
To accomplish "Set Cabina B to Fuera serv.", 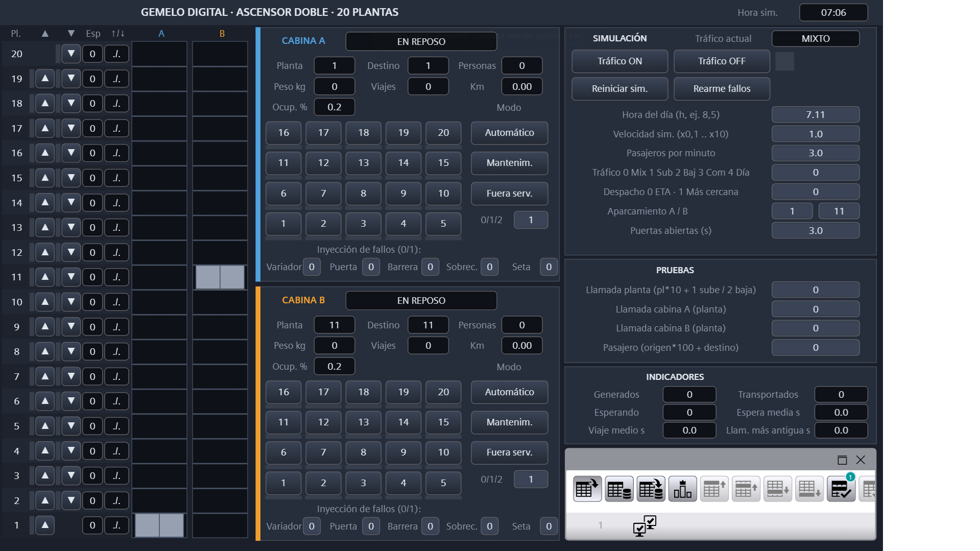I will coord(509,452).
